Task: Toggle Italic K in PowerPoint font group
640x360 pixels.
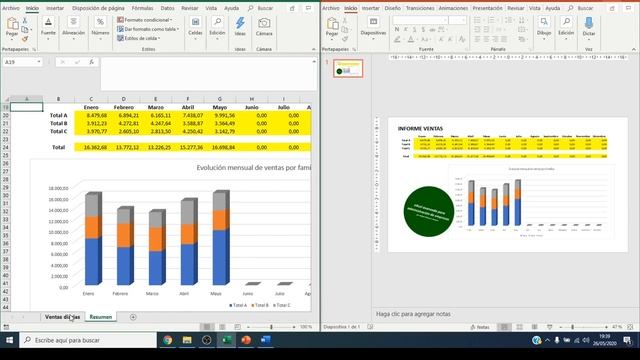Action: (x=405, y=30)
